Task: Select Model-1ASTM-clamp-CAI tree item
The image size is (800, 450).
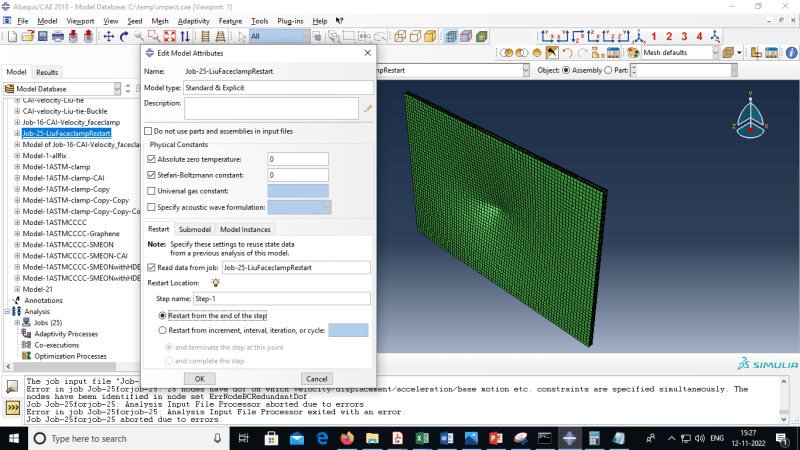Action: tap(63, 178)
